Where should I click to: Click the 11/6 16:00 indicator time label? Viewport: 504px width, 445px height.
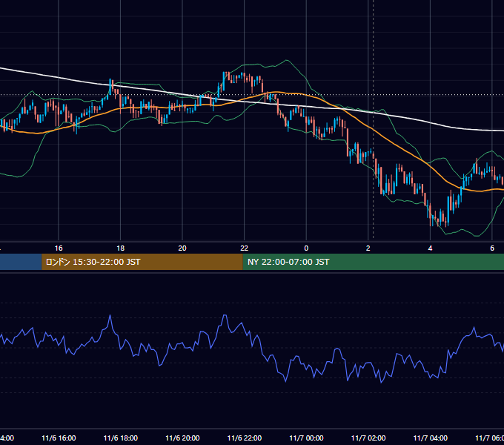tap(59, 438)
